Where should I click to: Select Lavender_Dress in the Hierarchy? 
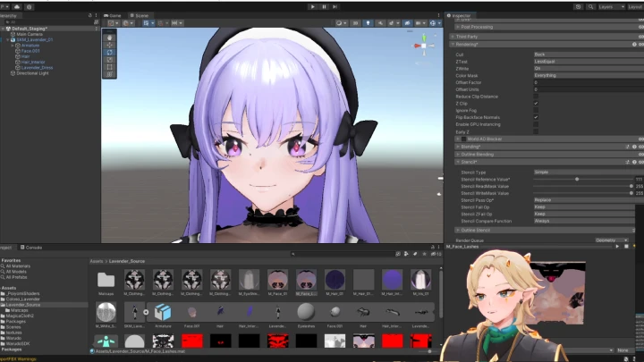click(37, 68)
